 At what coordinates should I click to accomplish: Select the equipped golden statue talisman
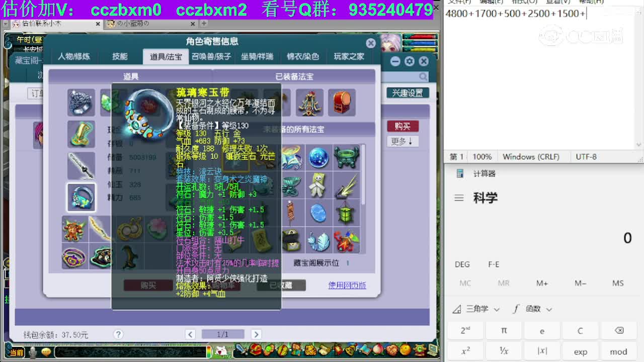point(309,103)
